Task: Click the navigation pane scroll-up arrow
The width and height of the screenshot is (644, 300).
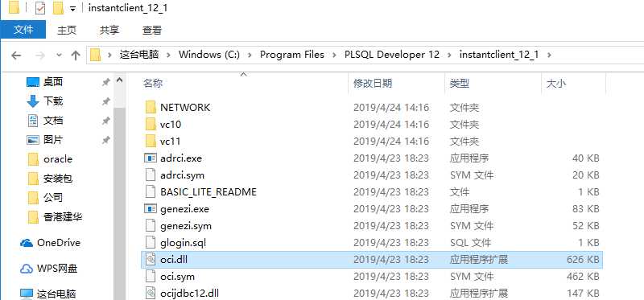Action: pyautogui.click(x=119, y=80)
